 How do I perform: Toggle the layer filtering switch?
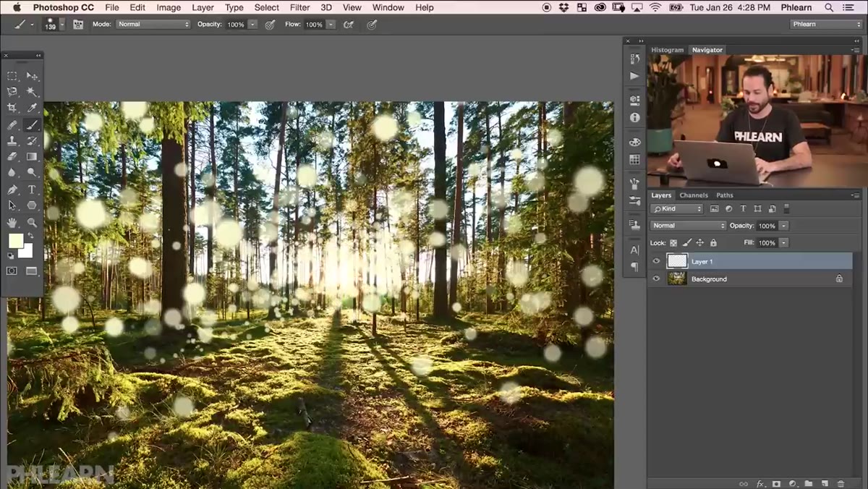[x=786, y=208]
